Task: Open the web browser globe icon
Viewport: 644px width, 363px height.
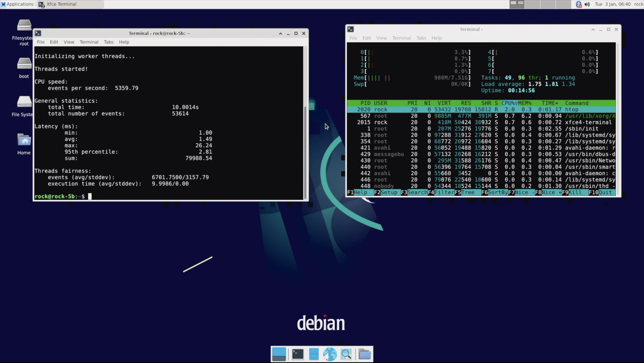Action: tap(330, 354)
